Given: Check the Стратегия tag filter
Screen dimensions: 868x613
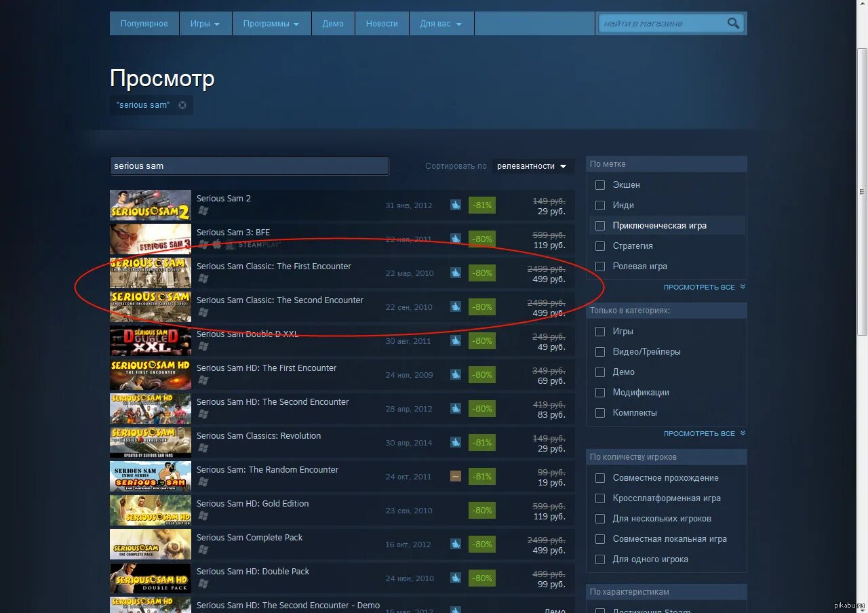Looking at the screenshot, I should tap(600, 245).
